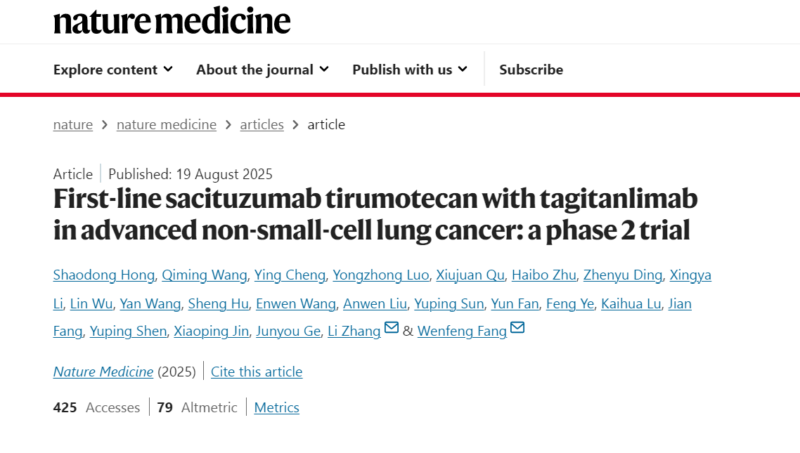Screen dimensions: 800x453
Task: Open author Shaodong Hong's profile
Action: tap(104, 275)
